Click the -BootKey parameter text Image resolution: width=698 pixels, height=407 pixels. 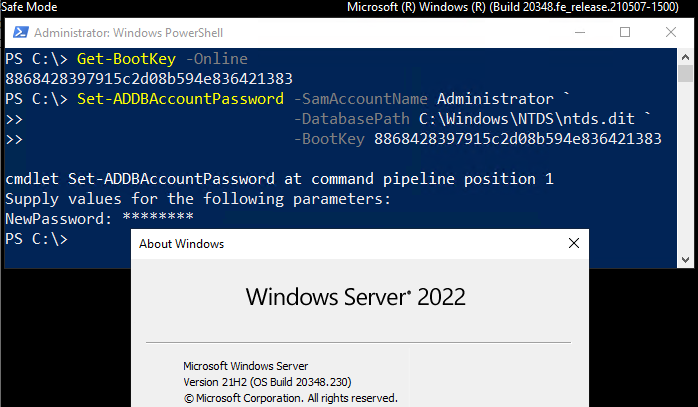[329, 139]
